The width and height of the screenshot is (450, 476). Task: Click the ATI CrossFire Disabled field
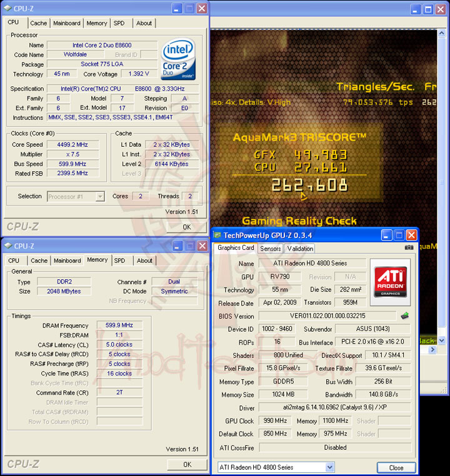coord(334,447)
